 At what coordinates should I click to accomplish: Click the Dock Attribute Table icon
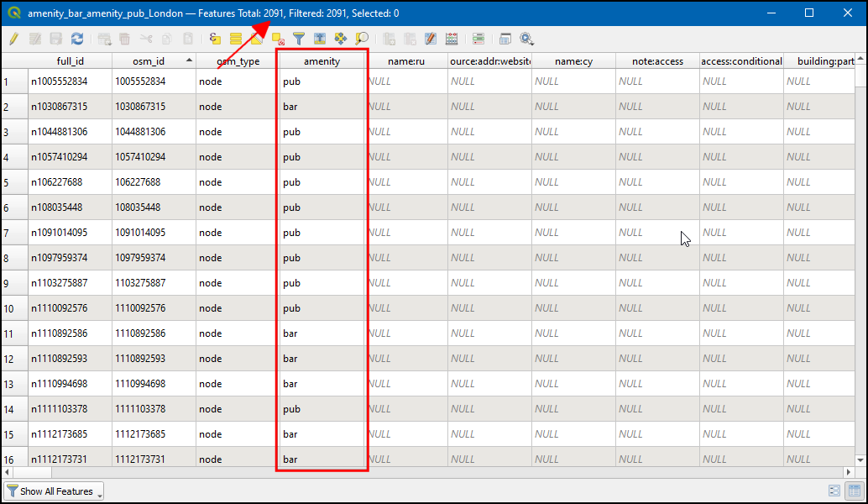505,39
